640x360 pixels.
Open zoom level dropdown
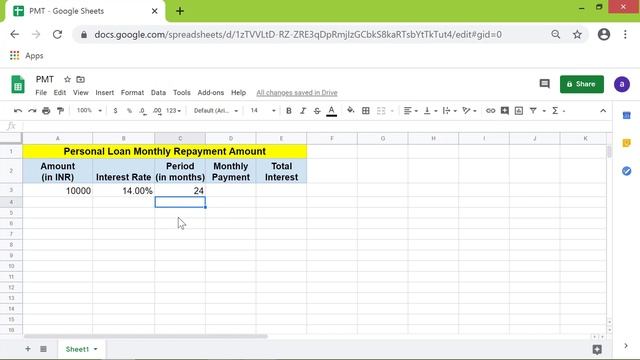[x=89, y=111]
